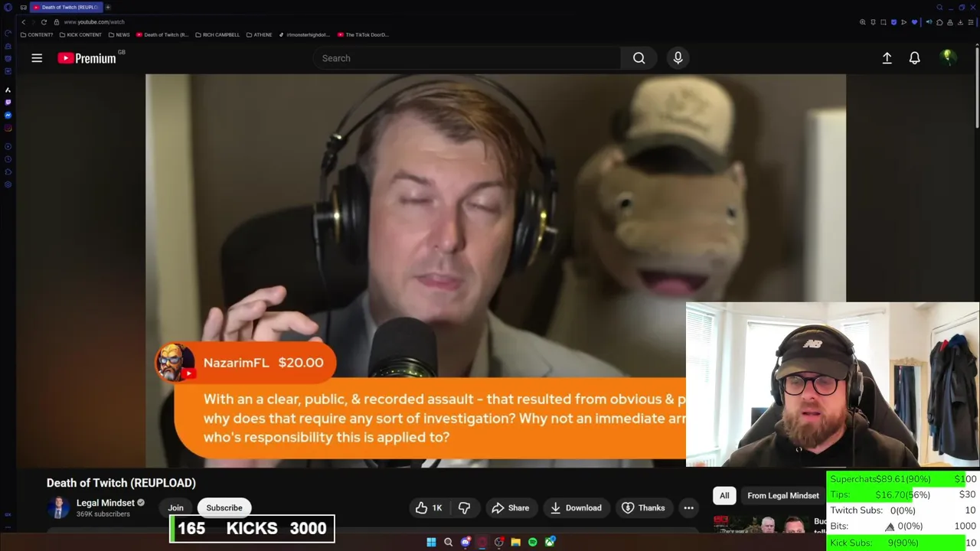Open the Create upload icon

(887, 58)
